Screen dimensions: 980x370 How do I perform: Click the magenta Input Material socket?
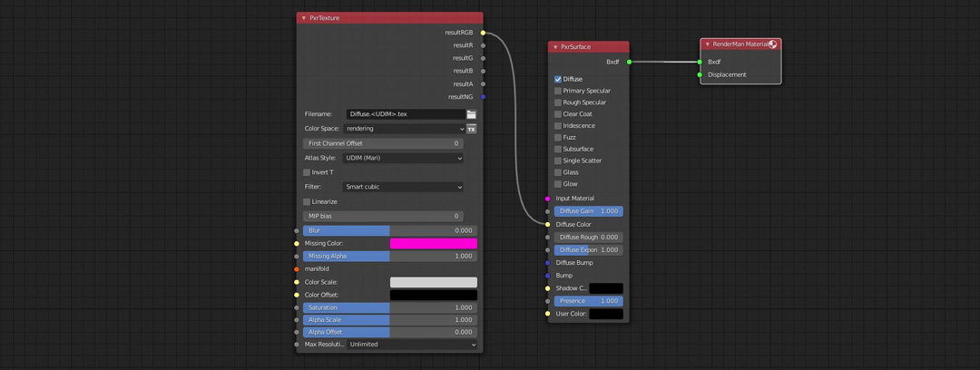548,199
